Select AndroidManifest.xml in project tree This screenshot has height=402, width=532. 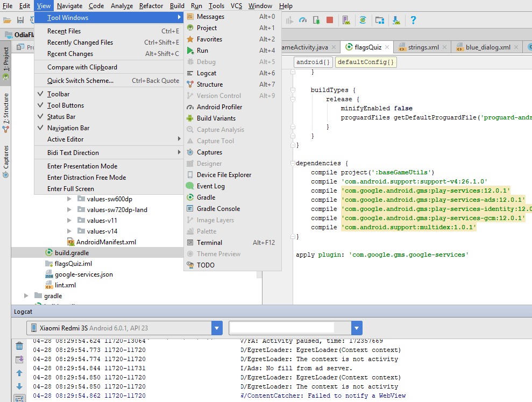[x=106, y=242]
